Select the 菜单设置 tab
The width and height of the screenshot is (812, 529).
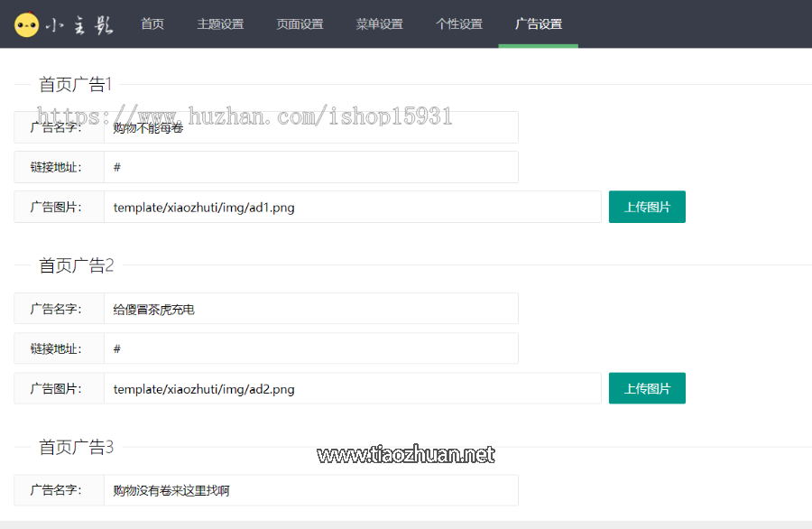click(x=379, y=24)
